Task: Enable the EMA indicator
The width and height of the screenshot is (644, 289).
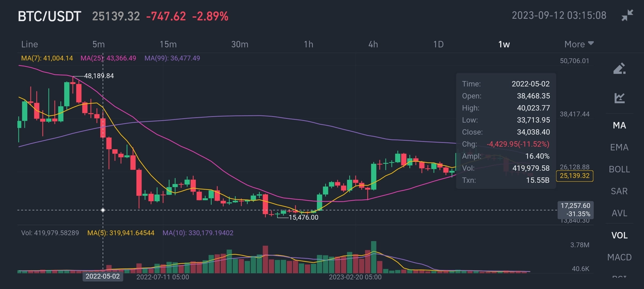Action: [x=619, y=147]
